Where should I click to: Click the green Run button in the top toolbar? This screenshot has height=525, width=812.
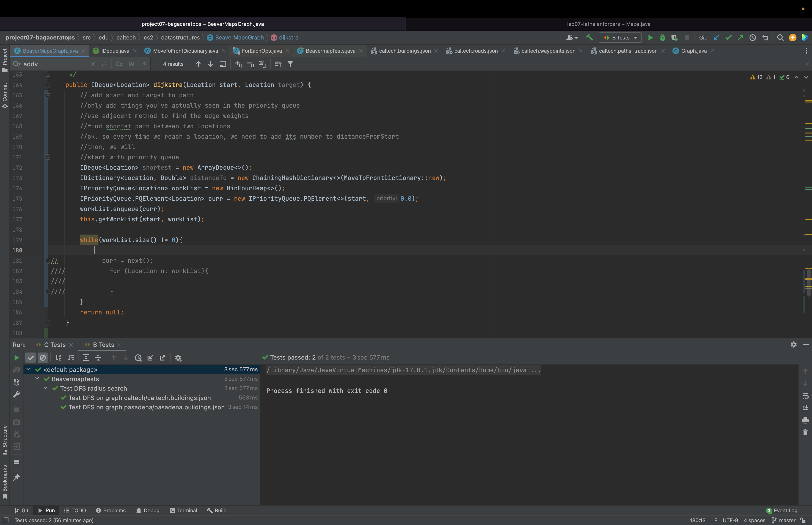[x=650, y=38]
